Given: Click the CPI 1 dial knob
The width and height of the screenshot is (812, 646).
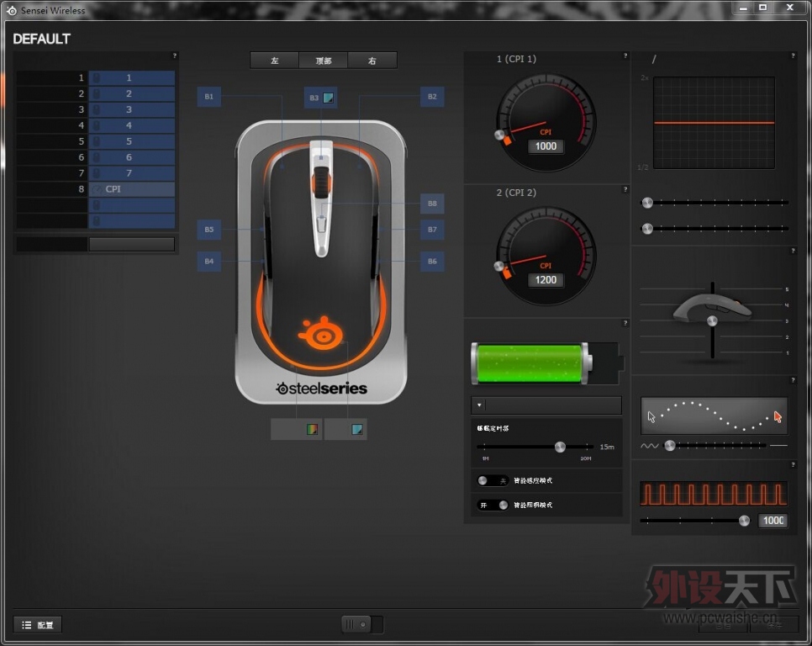Looking at the screenshot, I should pos(500,135).
